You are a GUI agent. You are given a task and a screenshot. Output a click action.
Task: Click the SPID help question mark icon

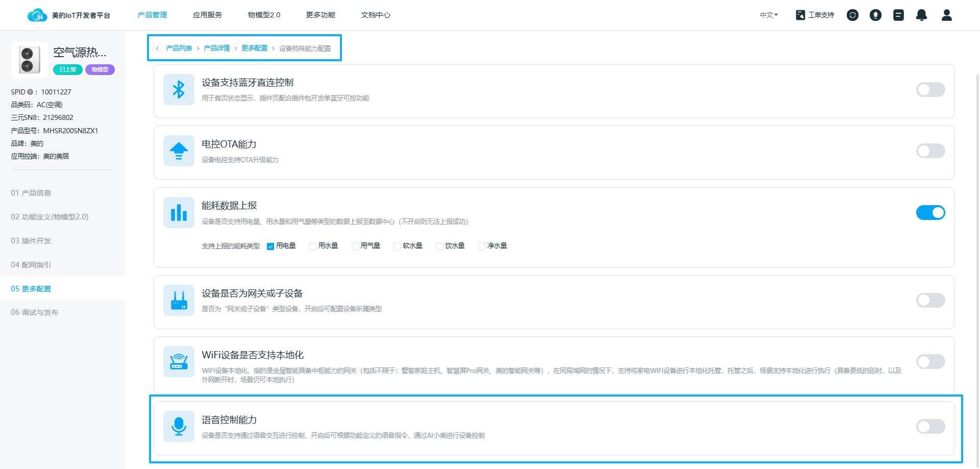[x=30, y=92]
